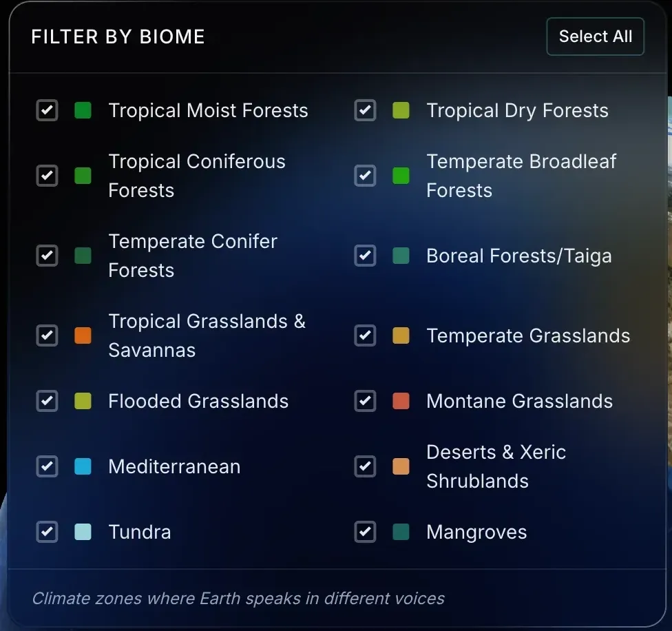Disable the Boreal Forests/Taiga checkbox
The image size is (672, 631).
pos(365,256)
